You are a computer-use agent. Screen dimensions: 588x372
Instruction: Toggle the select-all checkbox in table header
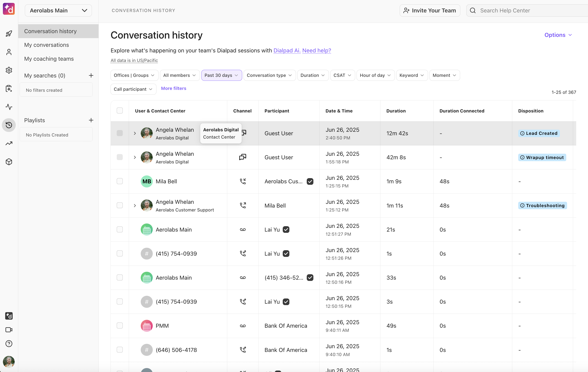(120, 110)
